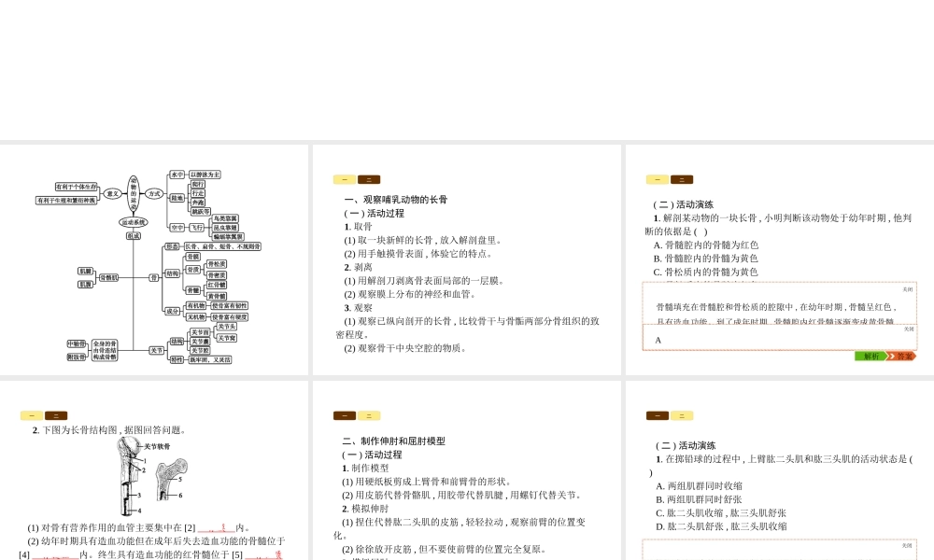
Task: Select option A. 骨髓腔内的骨髓为红色
Action: click(706, 245)
